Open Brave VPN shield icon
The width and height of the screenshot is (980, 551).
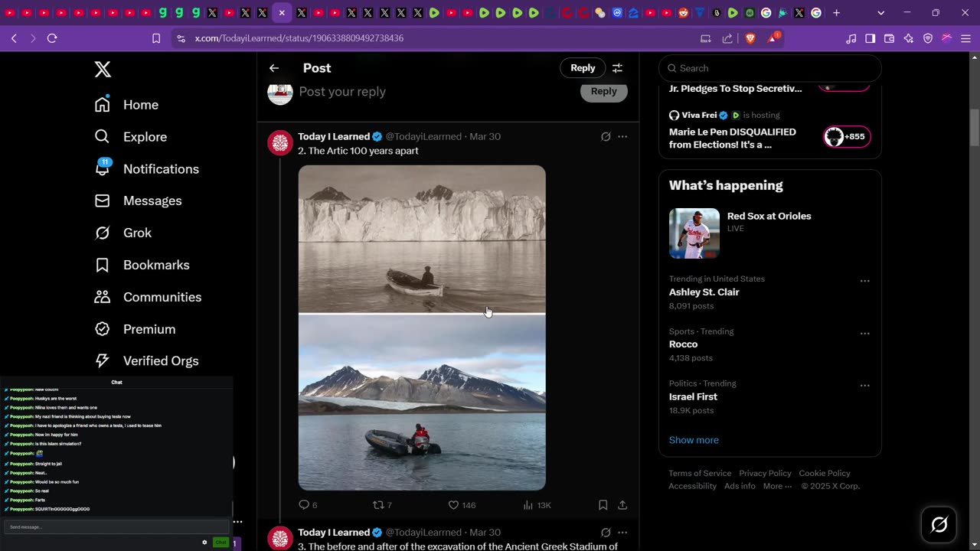coord(928,38)
